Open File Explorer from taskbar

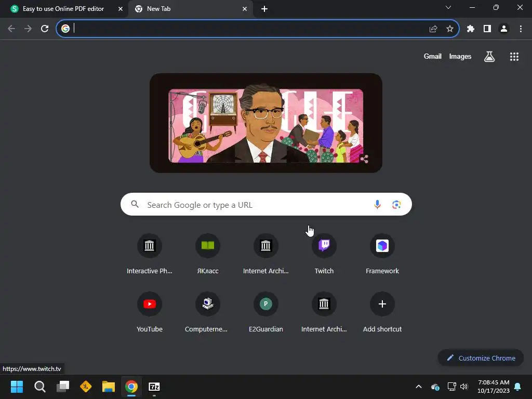tap(109, 387)
